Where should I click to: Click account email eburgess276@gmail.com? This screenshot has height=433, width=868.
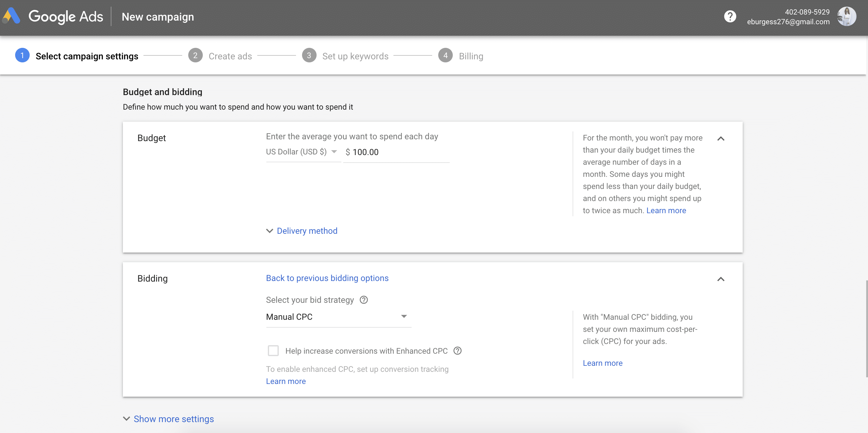pos(788,21)
